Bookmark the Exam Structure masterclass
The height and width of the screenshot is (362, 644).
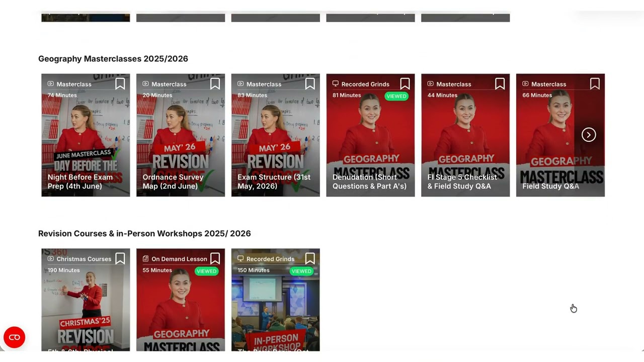[x=310, y=84]
